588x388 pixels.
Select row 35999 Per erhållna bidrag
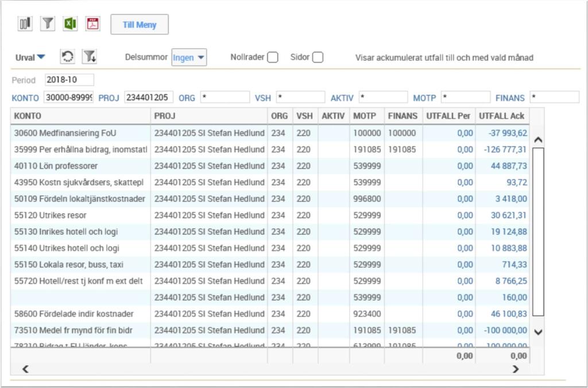coord(270,150)
